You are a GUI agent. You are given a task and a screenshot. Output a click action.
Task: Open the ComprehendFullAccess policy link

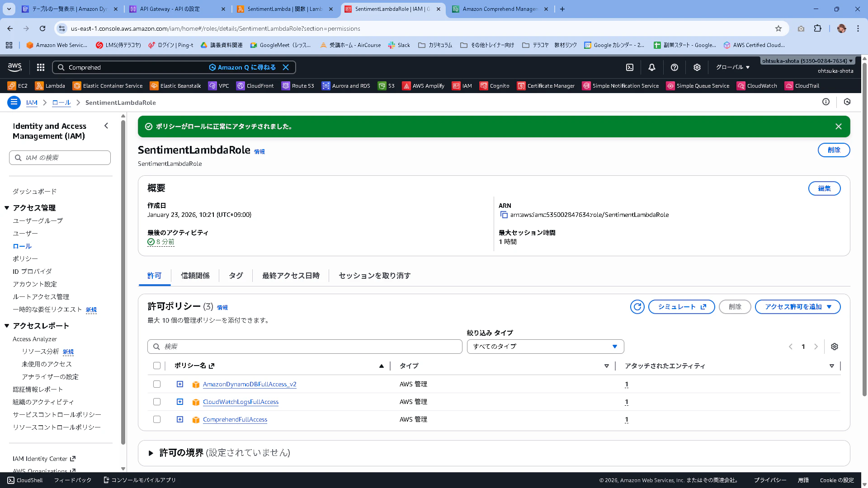click(235, 419)
